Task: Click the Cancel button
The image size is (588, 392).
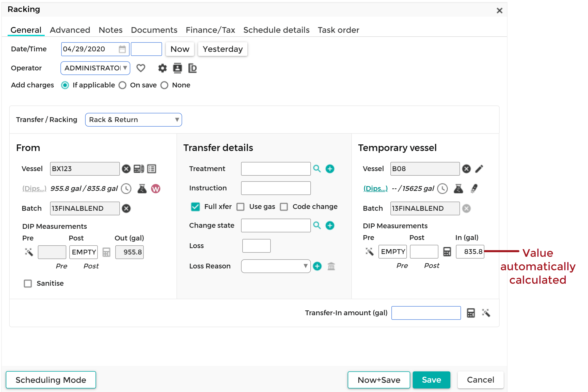Action: (481, 380)
